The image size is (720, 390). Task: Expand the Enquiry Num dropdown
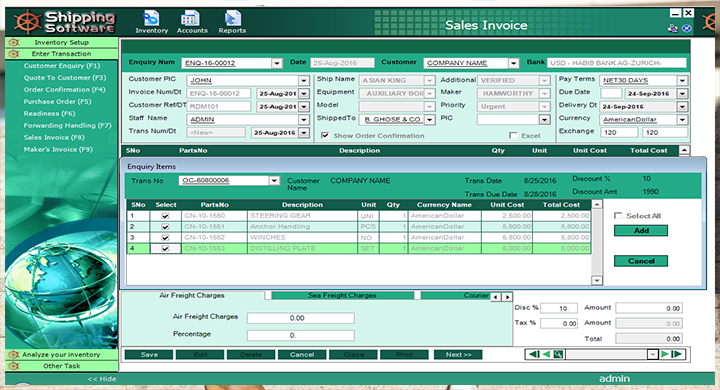click(276, 63)
